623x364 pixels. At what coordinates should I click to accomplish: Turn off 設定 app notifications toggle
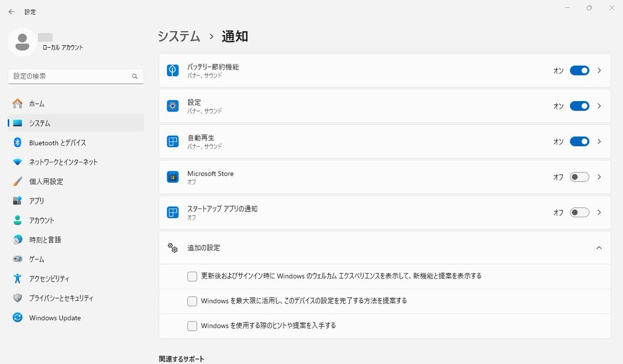click(579, 106)
